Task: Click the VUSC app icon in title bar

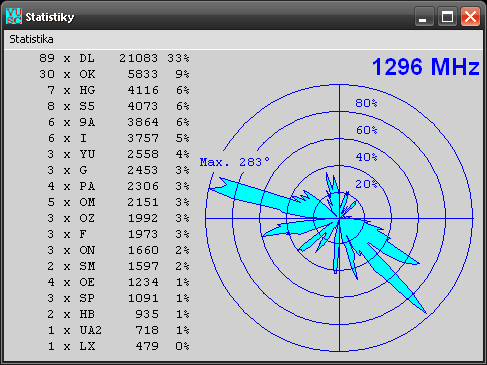Action: tap(14, 16)
